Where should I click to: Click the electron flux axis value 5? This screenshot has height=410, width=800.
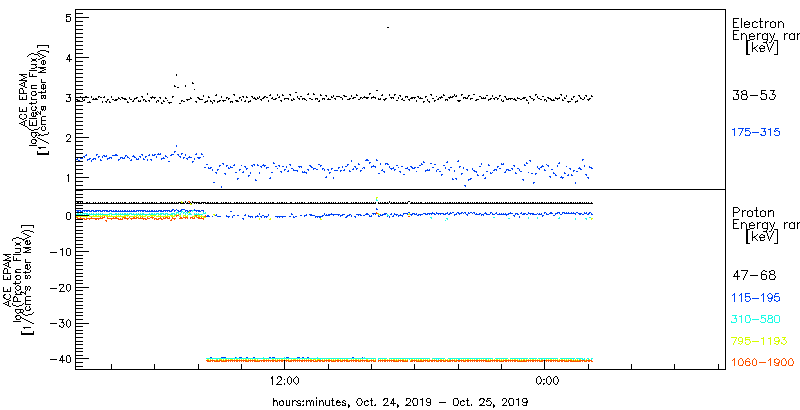68,18
